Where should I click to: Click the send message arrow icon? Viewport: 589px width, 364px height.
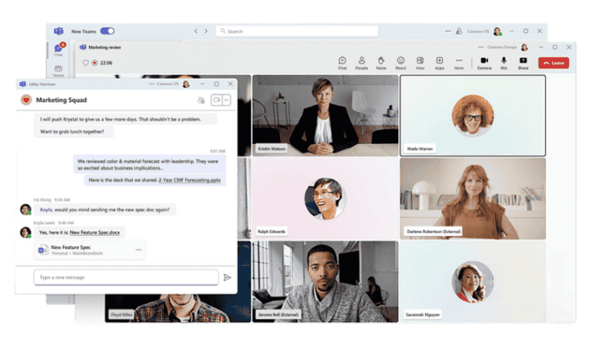click(227, 277)
